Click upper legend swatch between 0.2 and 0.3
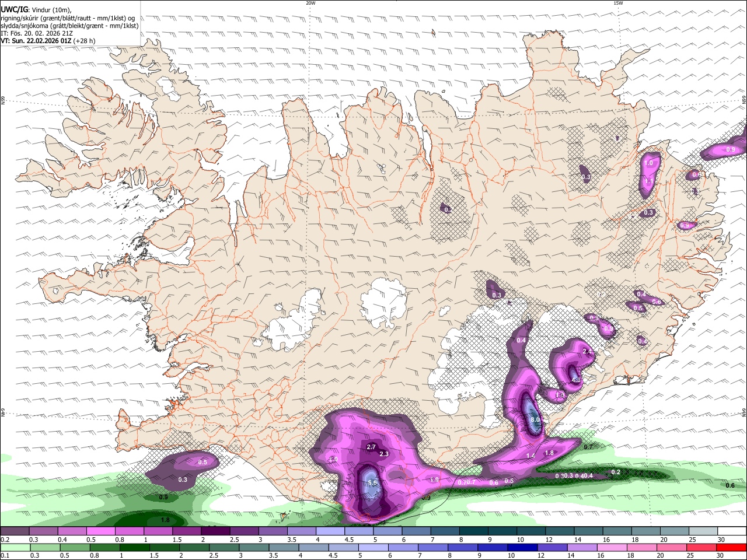Viewport: 747px width, 560px height. [x=15, y=531]
